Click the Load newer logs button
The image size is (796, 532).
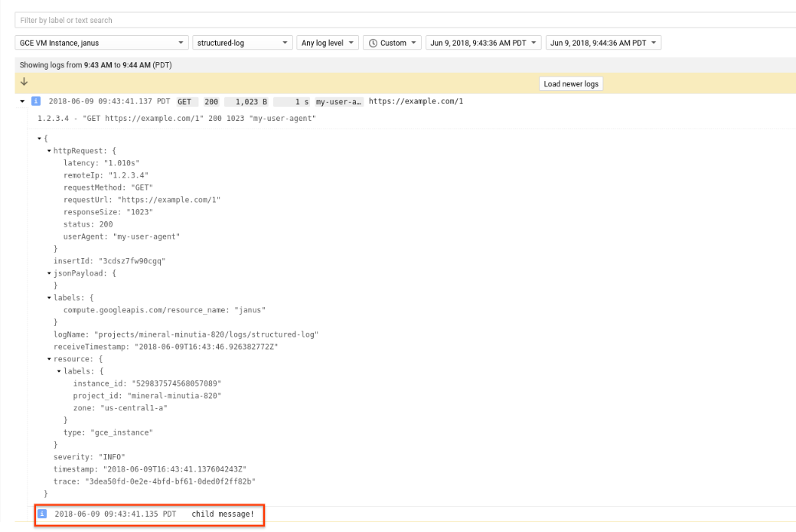coord(570,83)
